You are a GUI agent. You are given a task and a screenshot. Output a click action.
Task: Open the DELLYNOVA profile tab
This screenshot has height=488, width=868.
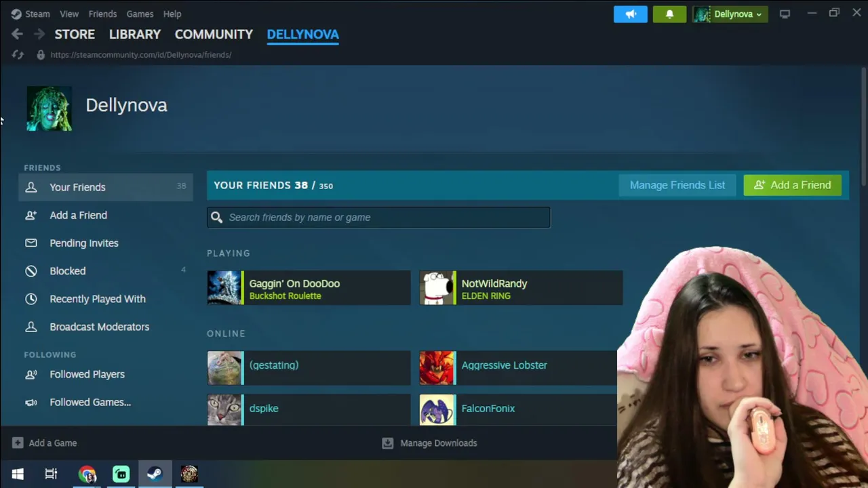[302, 34]
